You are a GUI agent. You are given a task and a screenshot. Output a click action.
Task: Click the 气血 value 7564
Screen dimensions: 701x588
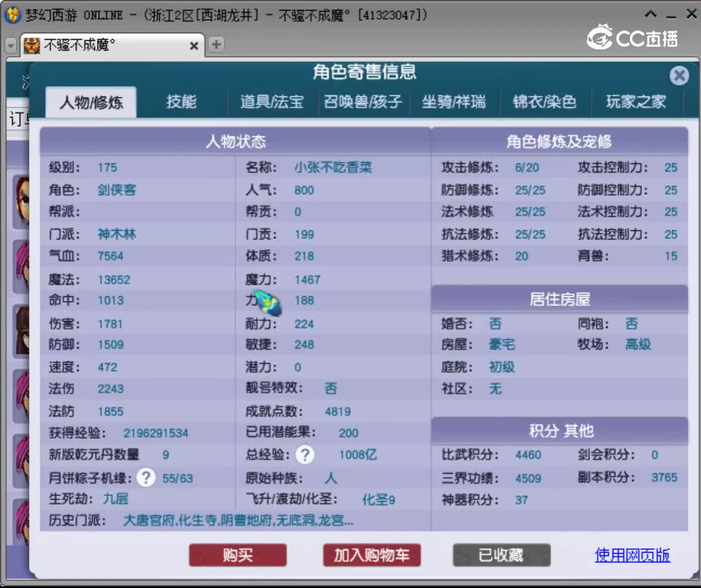pos(110,256)
